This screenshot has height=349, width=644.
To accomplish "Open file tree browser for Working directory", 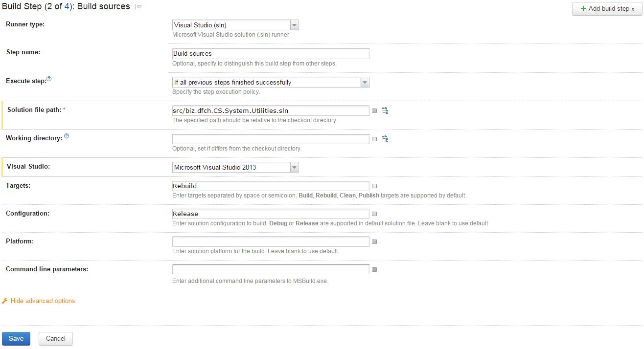I will 385,139.
